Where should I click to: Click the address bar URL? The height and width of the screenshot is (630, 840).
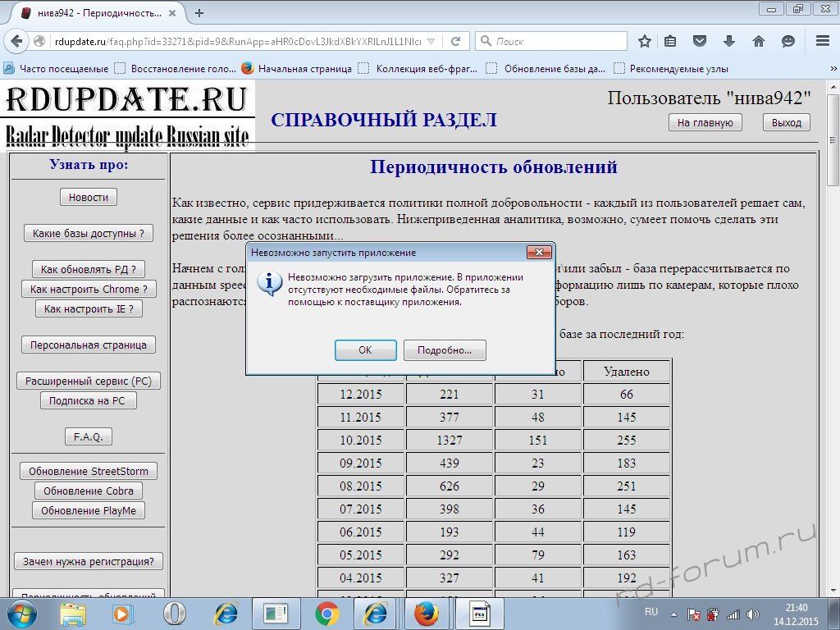[x=238, y=41]
